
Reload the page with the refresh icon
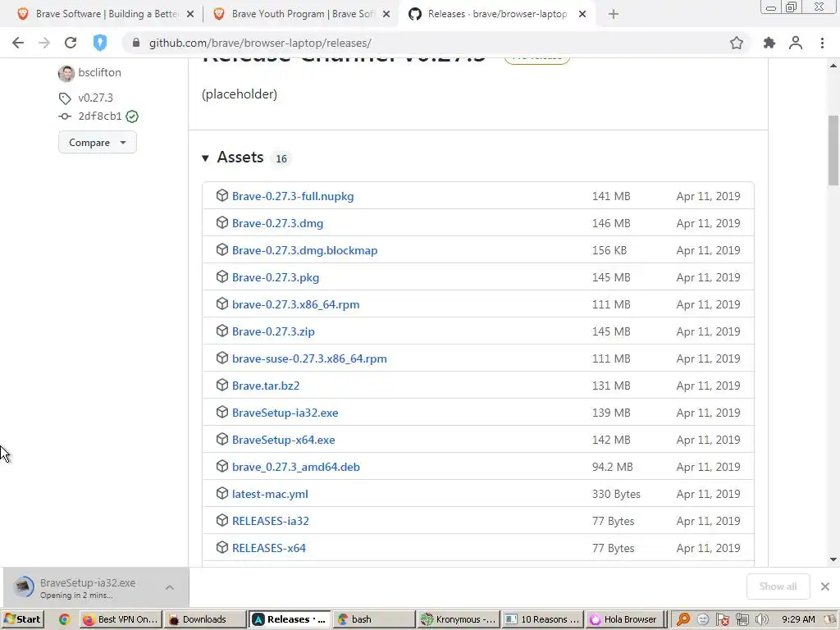click(x=71, y=43)
